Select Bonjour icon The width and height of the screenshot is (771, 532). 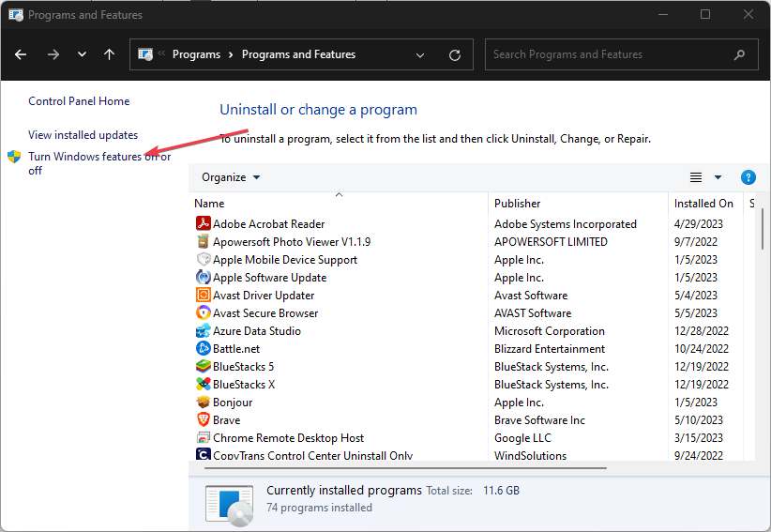[204, 402]
